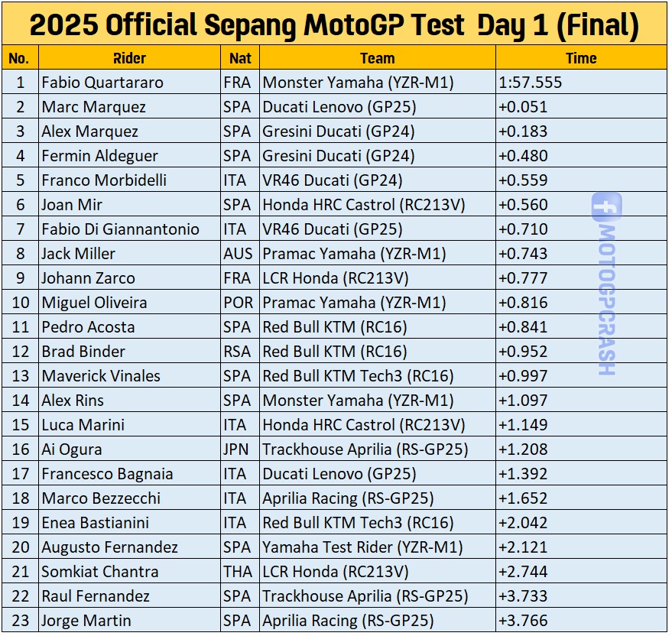Click the Facebook logo in the watermark
The width and height of the screenshot is (672, 636).
click(x=606, y=207)
